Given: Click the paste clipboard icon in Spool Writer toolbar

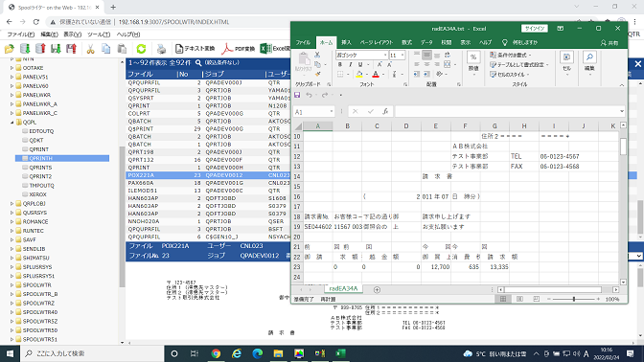Looking at the screenshot, I should (x=122, y=49).
